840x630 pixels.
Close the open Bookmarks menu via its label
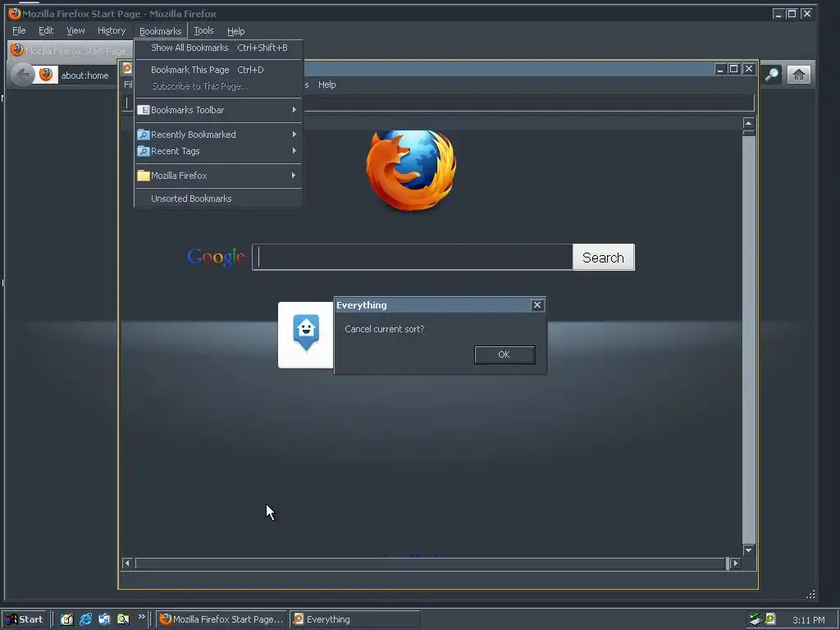point(160,31)
